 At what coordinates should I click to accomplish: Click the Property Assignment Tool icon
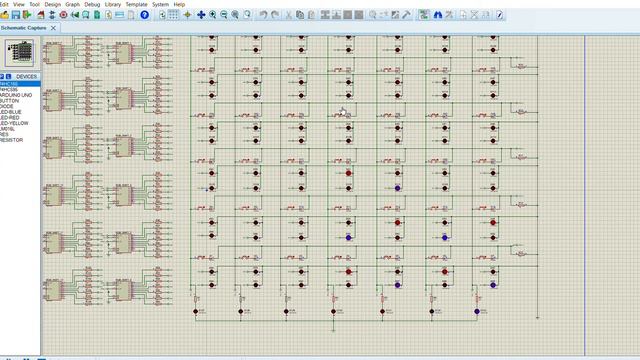pos(449,15)
